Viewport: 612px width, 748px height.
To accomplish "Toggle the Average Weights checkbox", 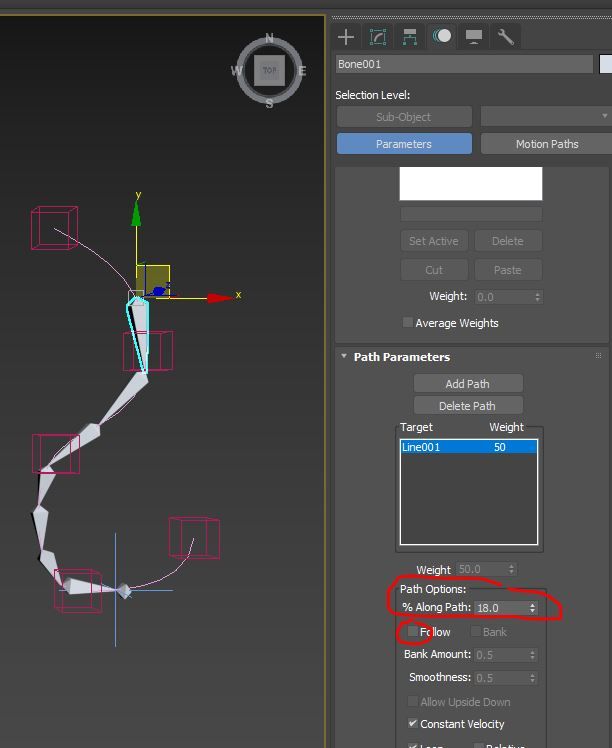I will pos(408,322).
